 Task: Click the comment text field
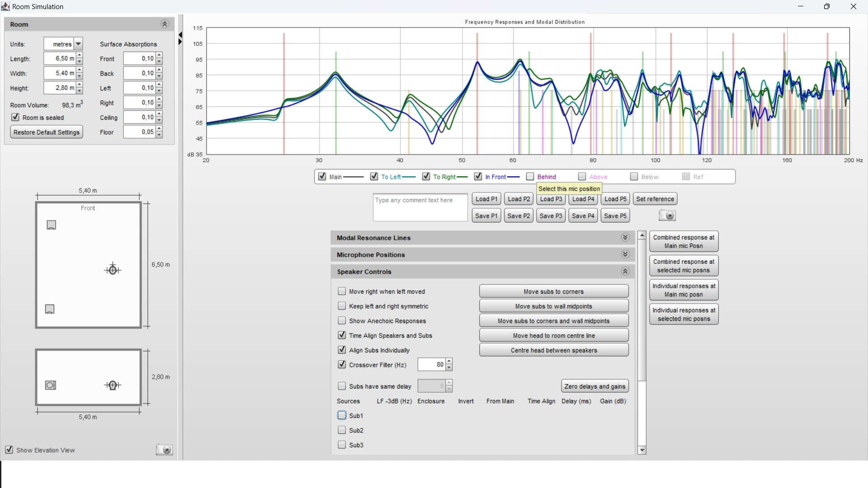pos(420,208)
